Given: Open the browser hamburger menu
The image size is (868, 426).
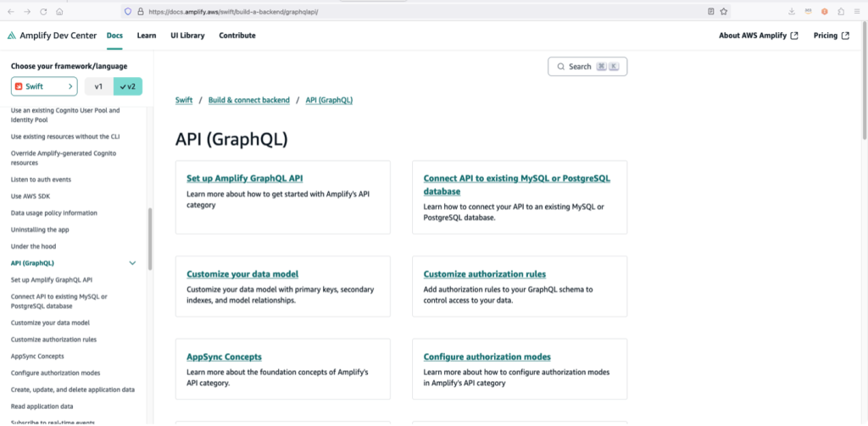Looking at the screenshot, I should (857, 11).
